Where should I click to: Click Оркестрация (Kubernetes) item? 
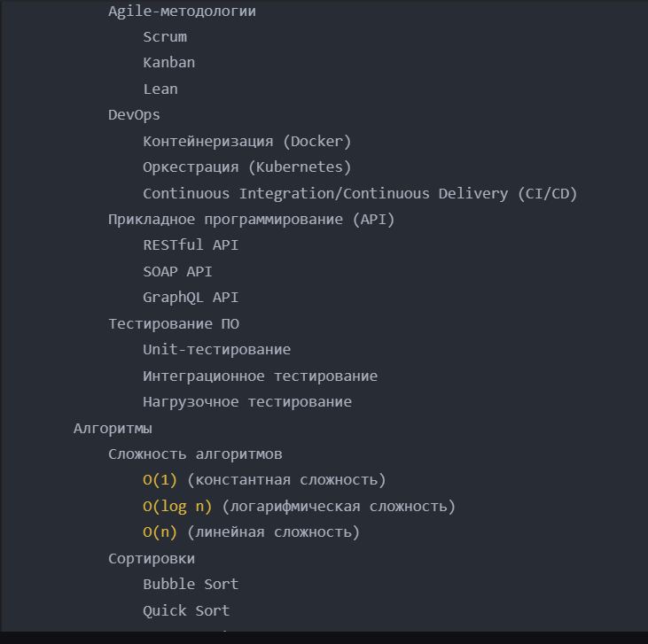(x=247, y=167)
